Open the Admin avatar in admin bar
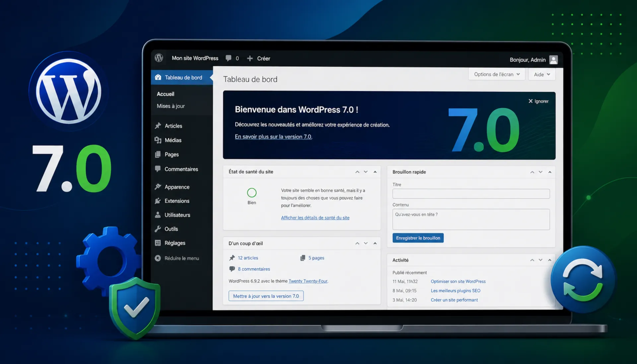637x364 pixels. coord(553,60)
